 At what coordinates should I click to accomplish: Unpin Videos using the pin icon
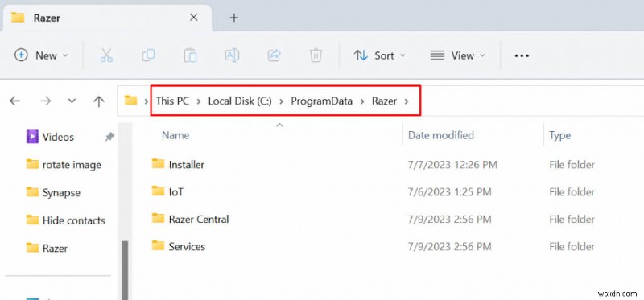pyautogui.click(x=109, y=137)
